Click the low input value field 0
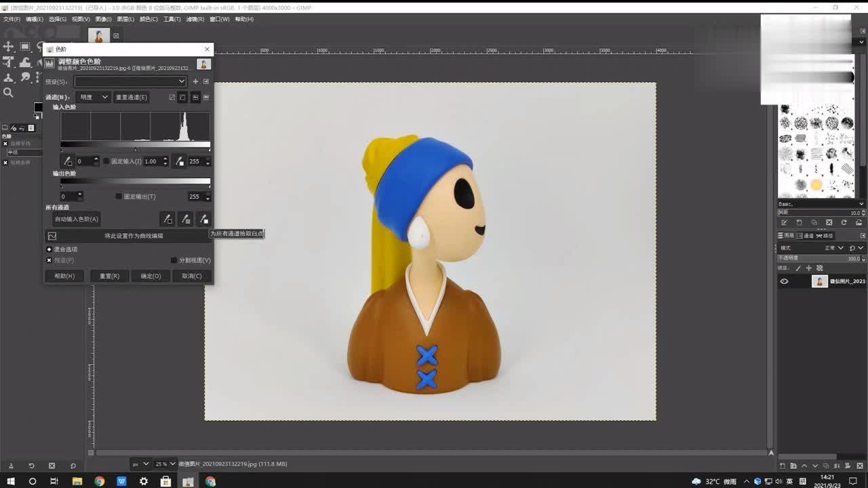868x488 pixels. click(85, 161)
